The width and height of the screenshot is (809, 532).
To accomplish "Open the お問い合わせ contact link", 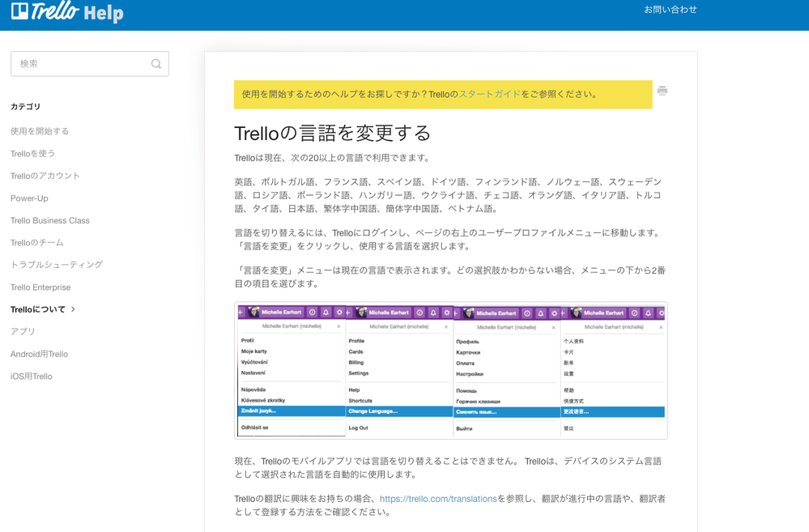I will tap(671, 9).
